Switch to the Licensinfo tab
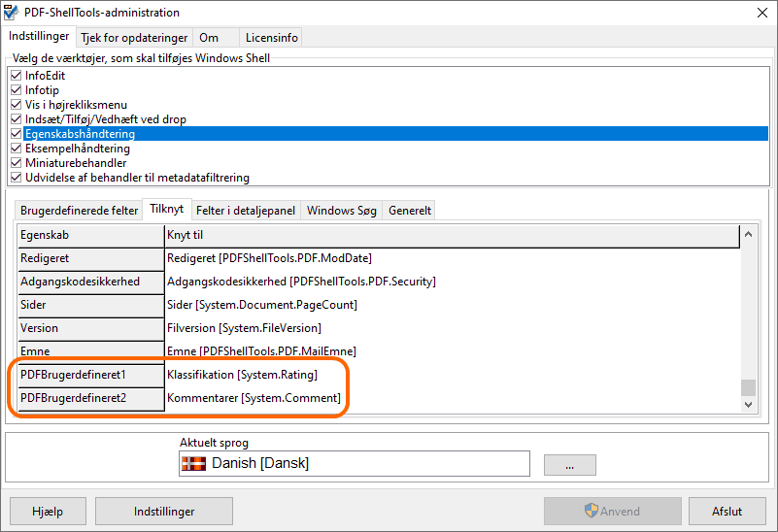Viewport: 778px width, 532px height. click(x=271, y=38)
